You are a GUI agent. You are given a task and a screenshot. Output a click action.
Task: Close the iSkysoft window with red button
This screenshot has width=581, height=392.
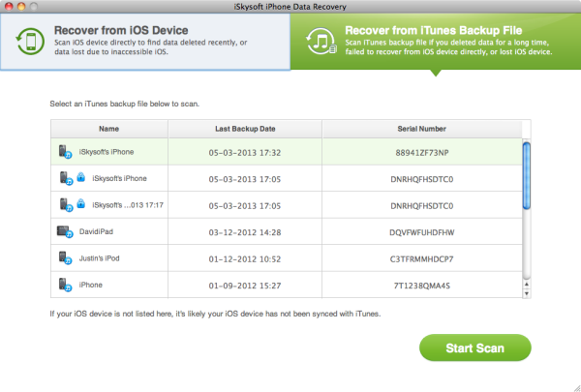(9, 7)
